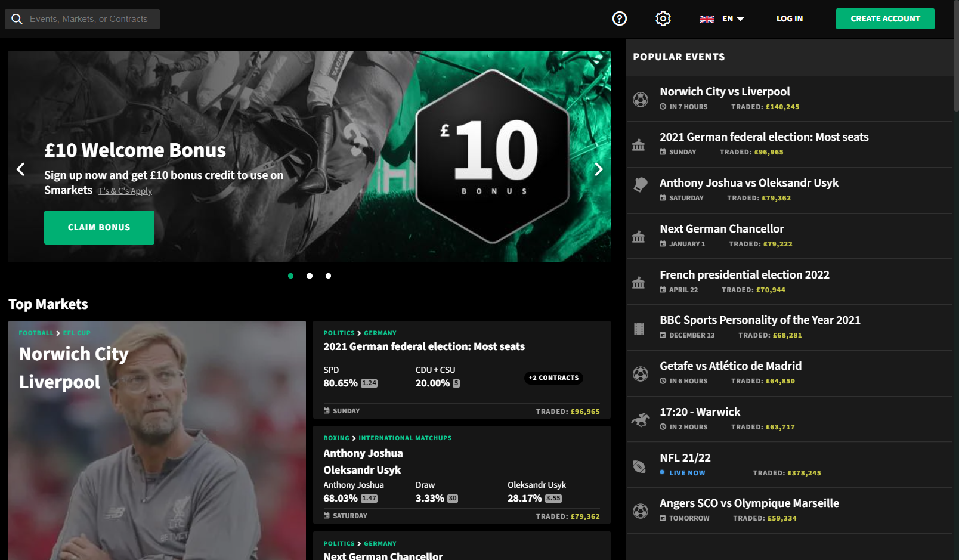The width and height of the screenshot is (959, 560).
Task: Open 2021 German federal election market title
Action: tap(424, 346)
